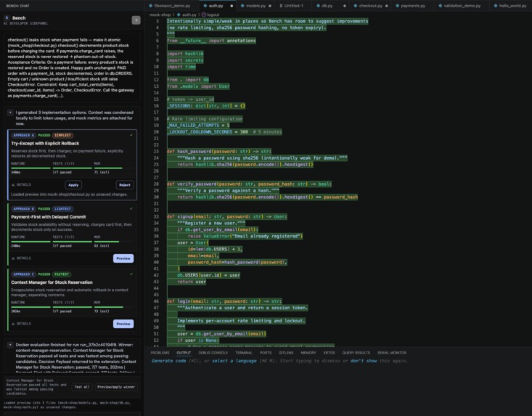
Task: Click line number 46 in the editor gutter
Action: [x=156, y=301]
